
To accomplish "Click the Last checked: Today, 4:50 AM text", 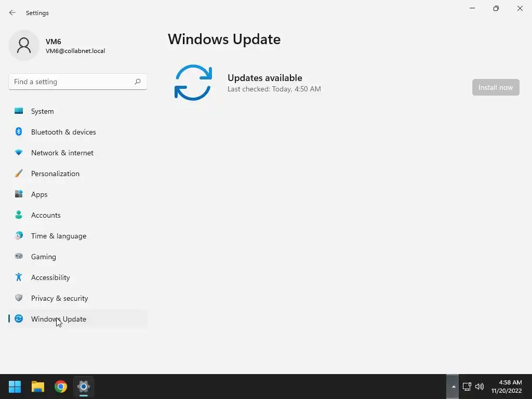I will (274, 89).
